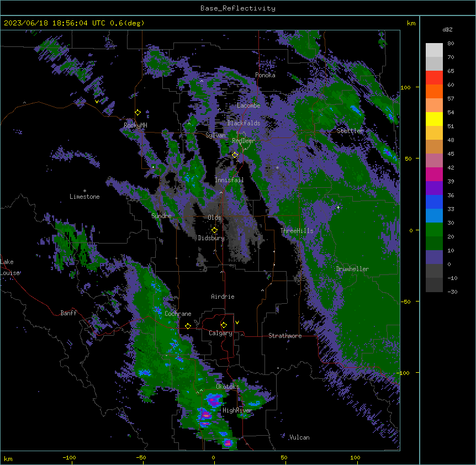Viewport: 476px width, 465px height.
Task: Pick the orange 57–60 dBZ legend color
Action: pos(434,91)
